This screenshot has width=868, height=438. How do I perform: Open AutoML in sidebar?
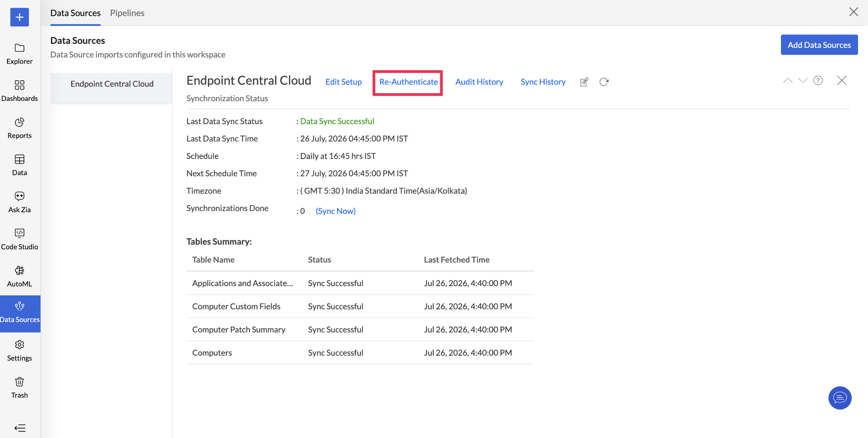click(20, 277)
